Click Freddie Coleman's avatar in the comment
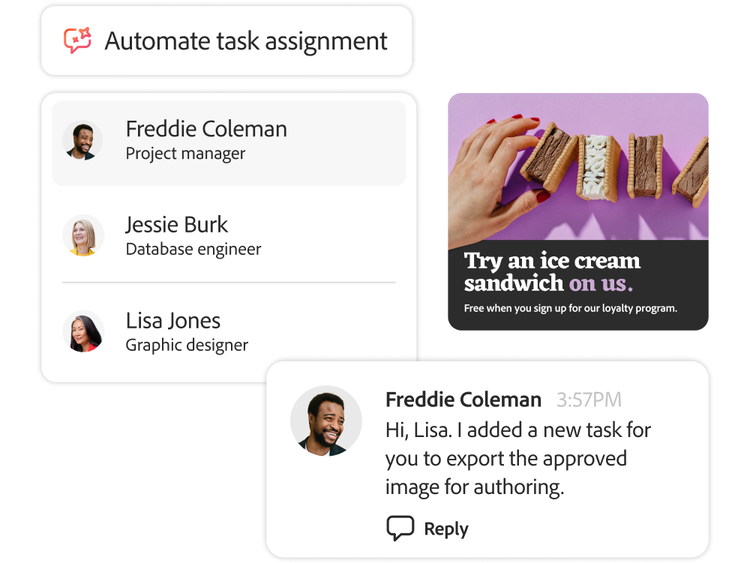Screen dimensions: 750x563 pyautogui.click(x=326, y=421)
